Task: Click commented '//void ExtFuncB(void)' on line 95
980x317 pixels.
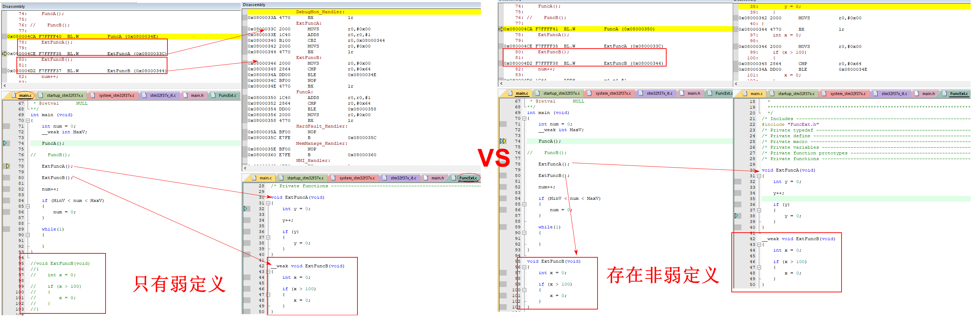Action: click(x=60, y=263)
